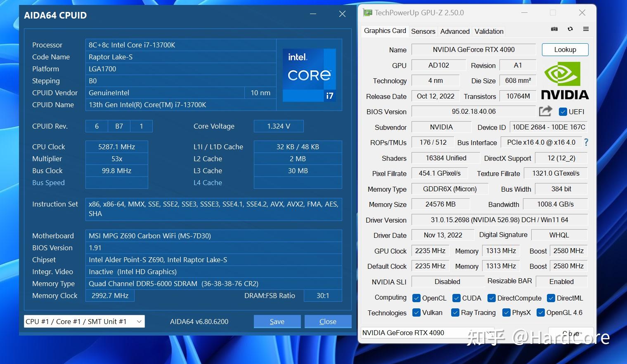
Task: Click the NVIDIA logo in GPU-Z
Action: tap(565, 81)
